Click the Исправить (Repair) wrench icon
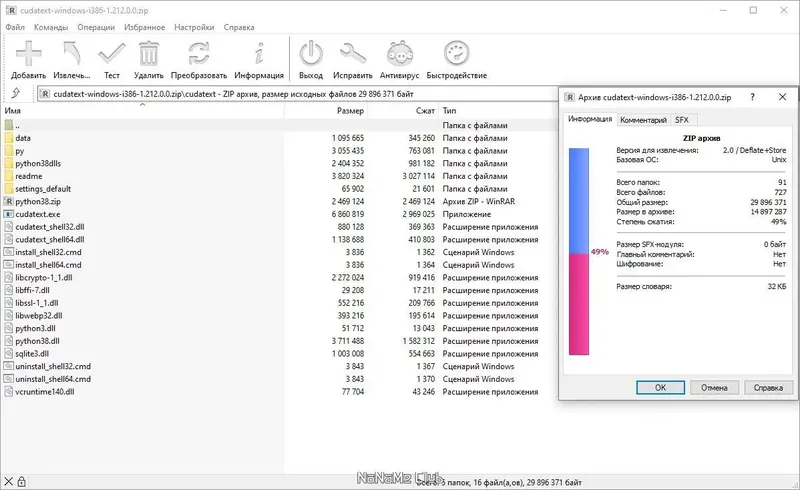 (x=353, y=54)
